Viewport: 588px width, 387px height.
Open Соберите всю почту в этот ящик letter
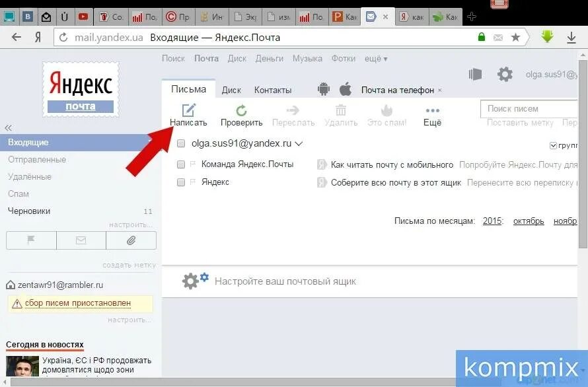[396, 183]
